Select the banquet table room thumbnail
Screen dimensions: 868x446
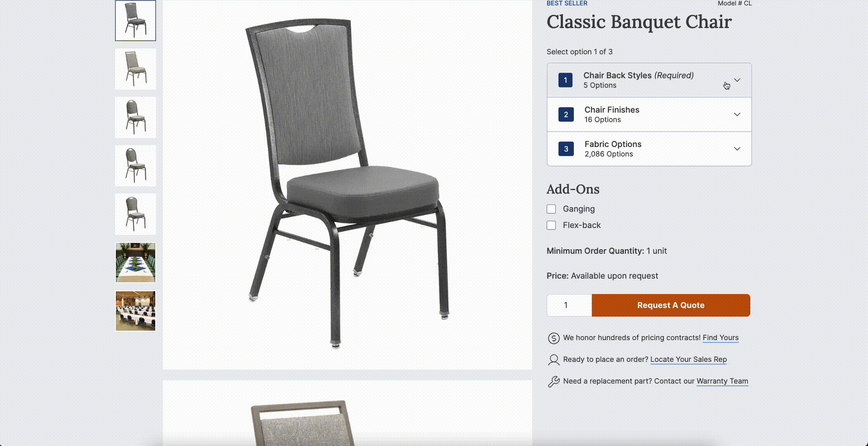[135, 263]
